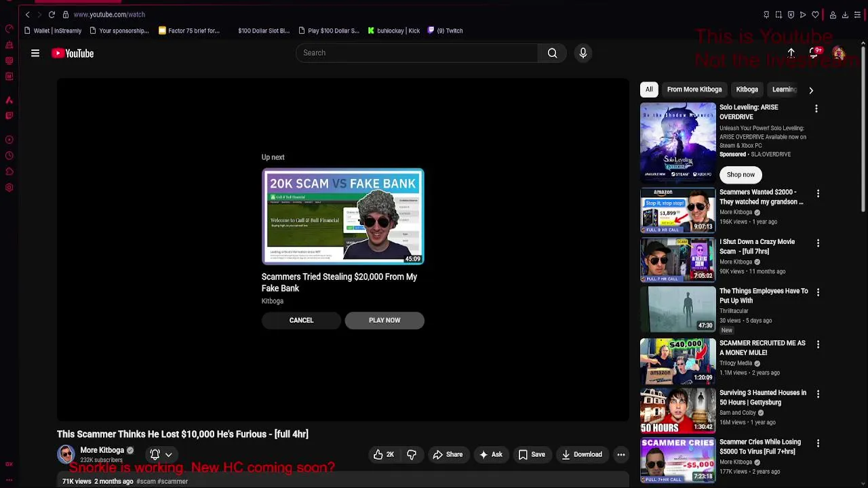Click the page vertical scrollbar
The image size is (868, 488).
pos(863,129)
